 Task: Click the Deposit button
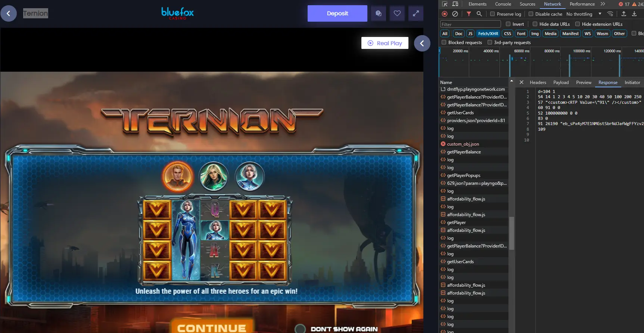click(337, 13)
